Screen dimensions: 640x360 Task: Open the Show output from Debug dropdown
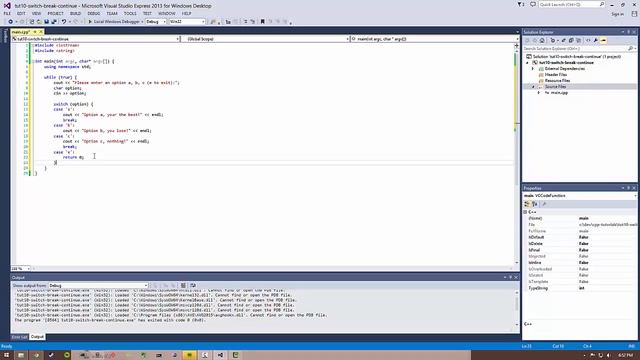click(x=98, y=286)
